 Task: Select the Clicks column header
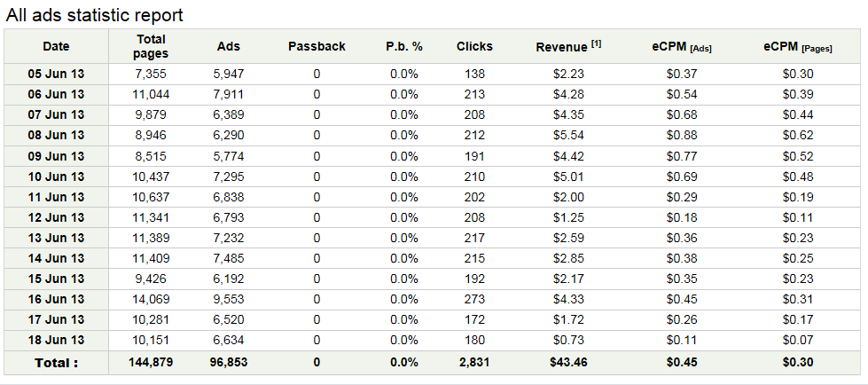[474, 46]
